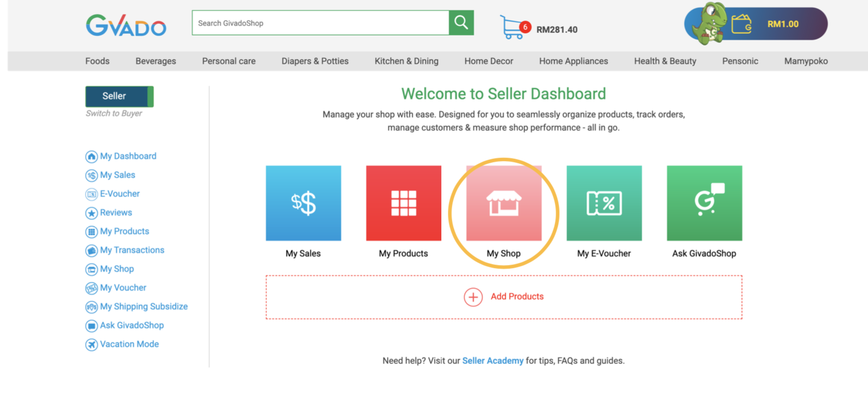This screenshot has height=405, width=868.
Task: Click the My Products sidebar grid icon
Action: [92, 232]
